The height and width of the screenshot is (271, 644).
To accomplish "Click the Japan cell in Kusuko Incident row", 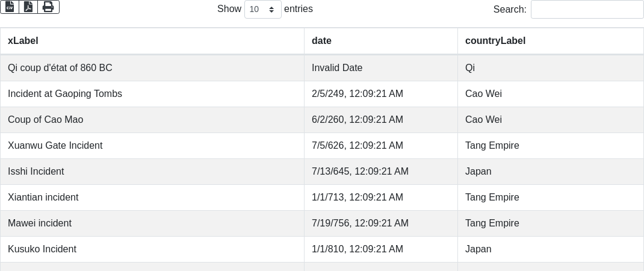I will point(478,249).
